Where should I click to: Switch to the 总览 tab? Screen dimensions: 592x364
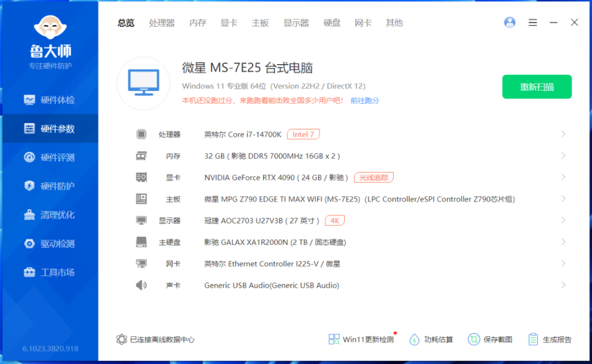point(126,23)
